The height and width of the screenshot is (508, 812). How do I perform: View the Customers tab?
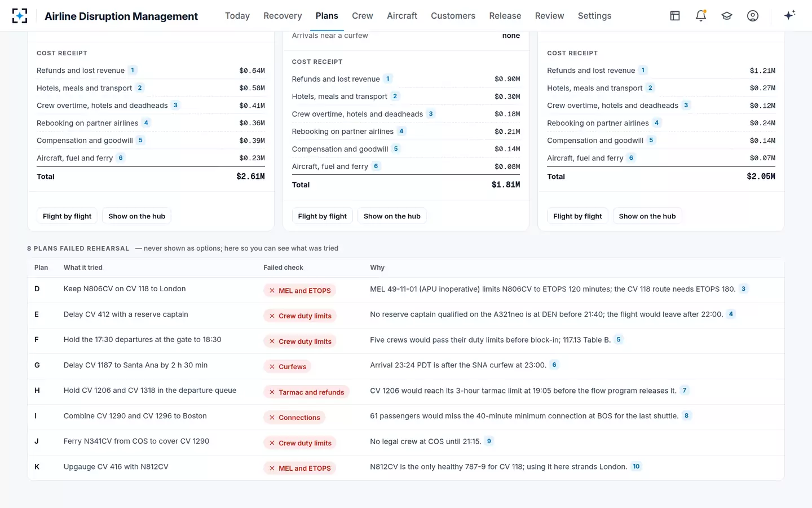point(453,16)
